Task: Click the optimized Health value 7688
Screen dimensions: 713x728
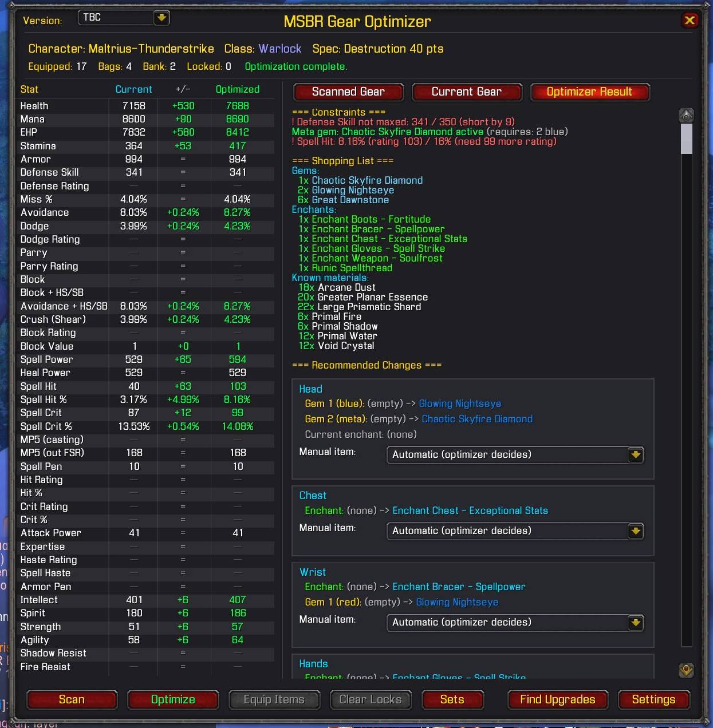Action: point(237,106)
